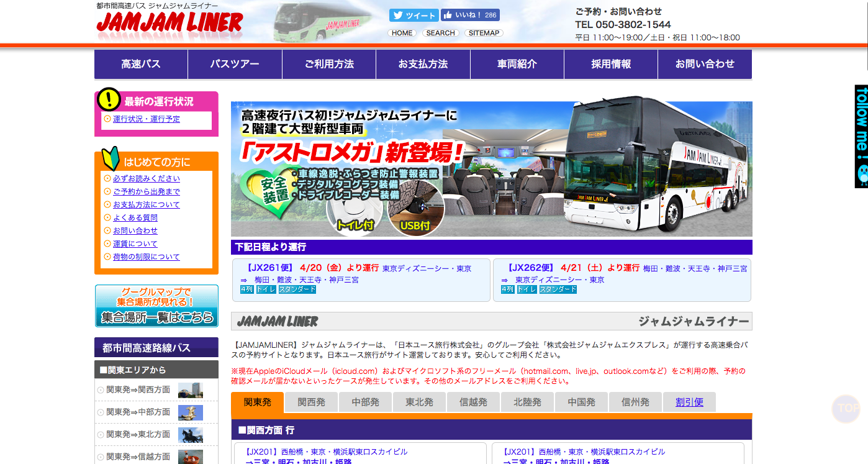The height and width of the screenshot is (464, 868).
Task: Click the ■関西方面 行 heading
Action: tap(491, 430)
